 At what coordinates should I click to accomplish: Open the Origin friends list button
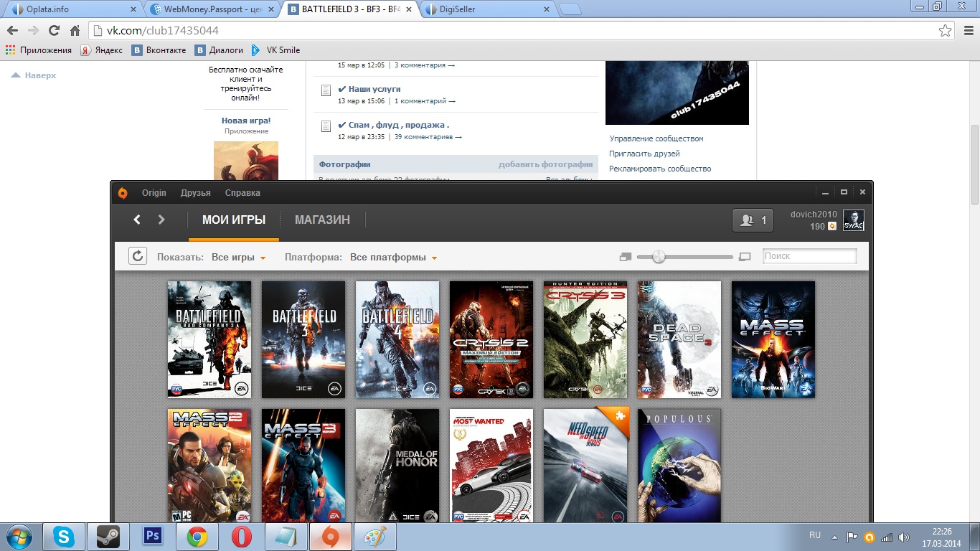pos(753,220)
